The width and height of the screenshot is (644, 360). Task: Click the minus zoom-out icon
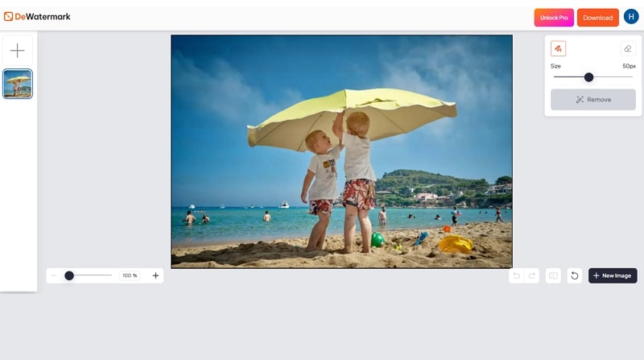[54, 275]
